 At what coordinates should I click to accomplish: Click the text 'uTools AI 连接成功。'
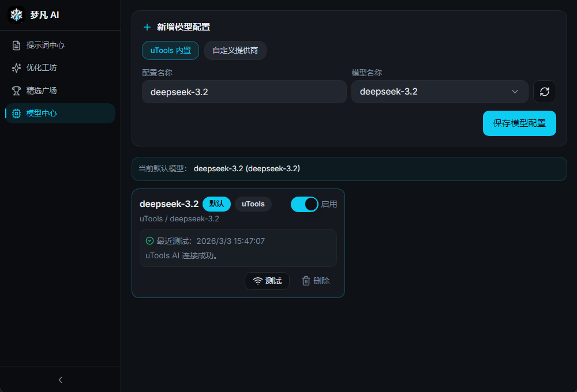(x=182, y=255)
